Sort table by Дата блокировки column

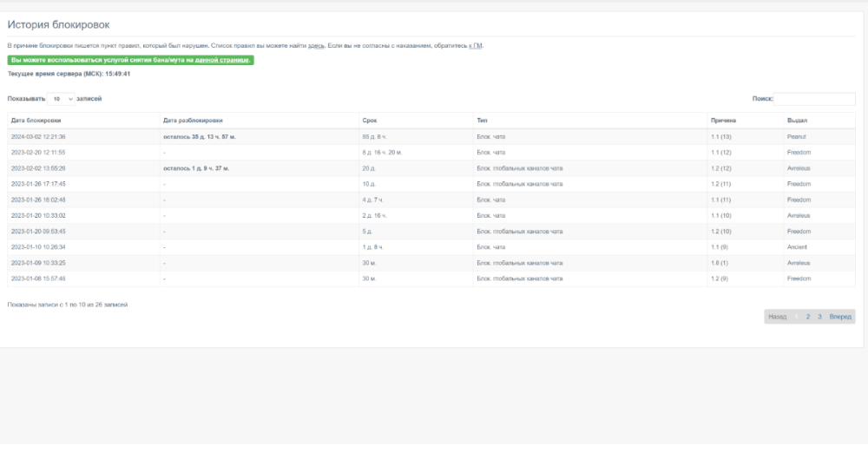click(x=37, y=121)
